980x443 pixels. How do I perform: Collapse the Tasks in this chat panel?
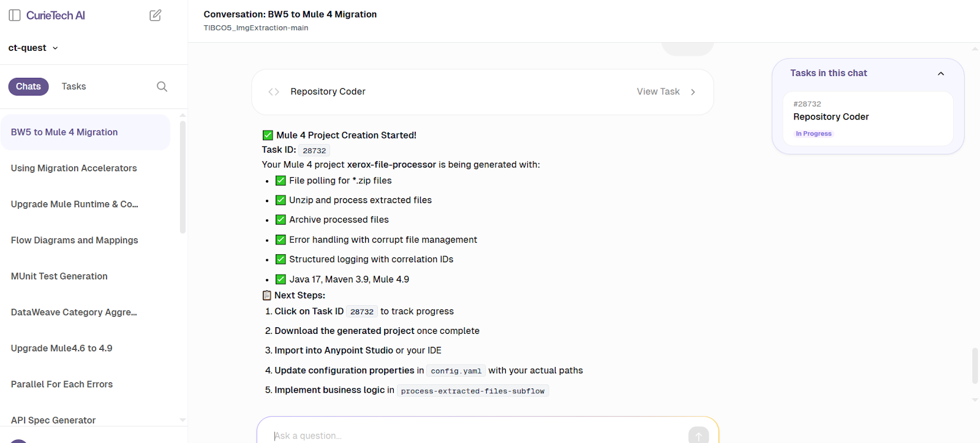tap(940, 73)
